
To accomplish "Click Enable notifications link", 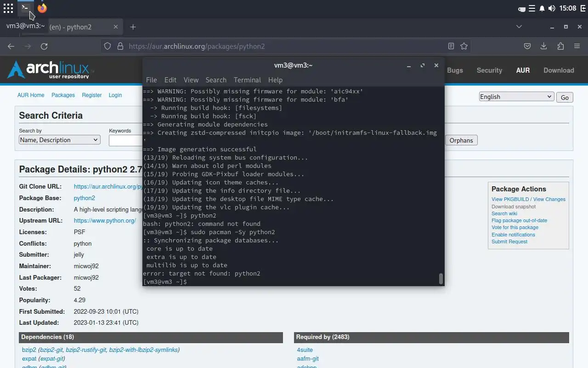I will [x=513, y=235].
